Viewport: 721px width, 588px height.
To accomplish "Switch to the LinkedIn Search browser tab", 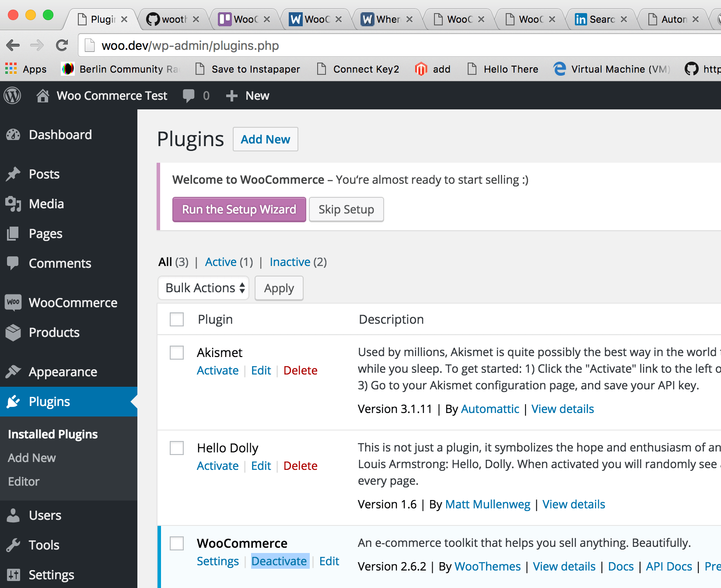I will (602, 19).
